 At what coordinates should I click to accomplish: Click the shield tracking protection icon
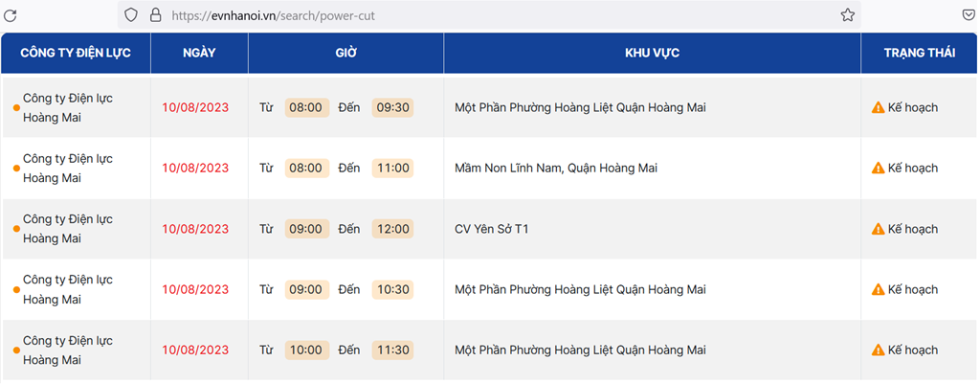pos(131,15)
